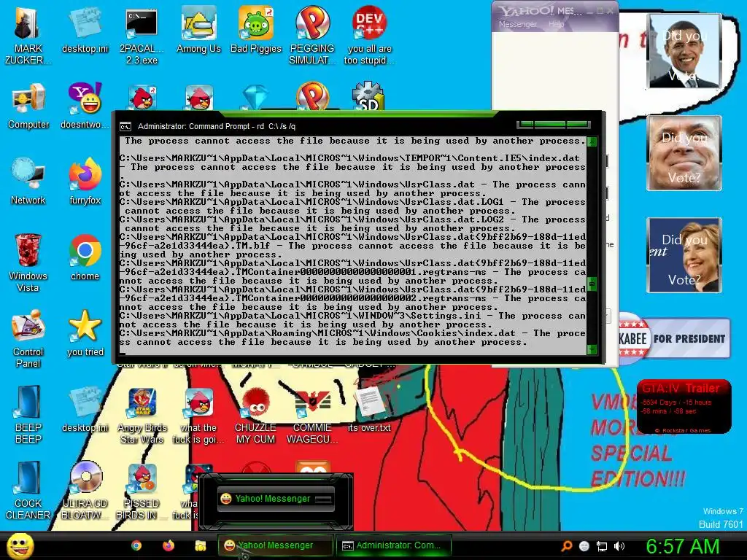Open the MARK ZUCKER desktop icon
This screenshot has height=560, width=747.
pos(28,36)
